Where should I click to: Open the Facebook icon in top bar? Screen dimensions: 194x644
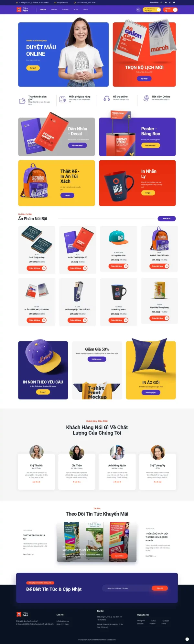point(170,2)
